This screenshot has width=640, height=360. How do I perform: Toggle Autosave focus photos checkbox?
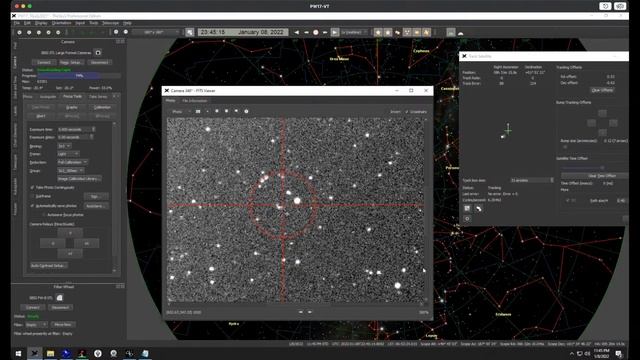pyautogui.click(x=44, y=215)
